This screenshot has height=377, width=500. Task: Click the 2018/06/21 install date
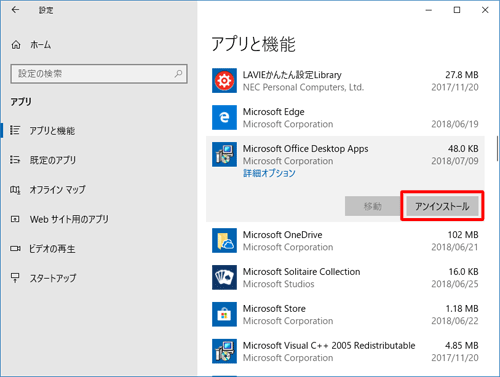455,247
